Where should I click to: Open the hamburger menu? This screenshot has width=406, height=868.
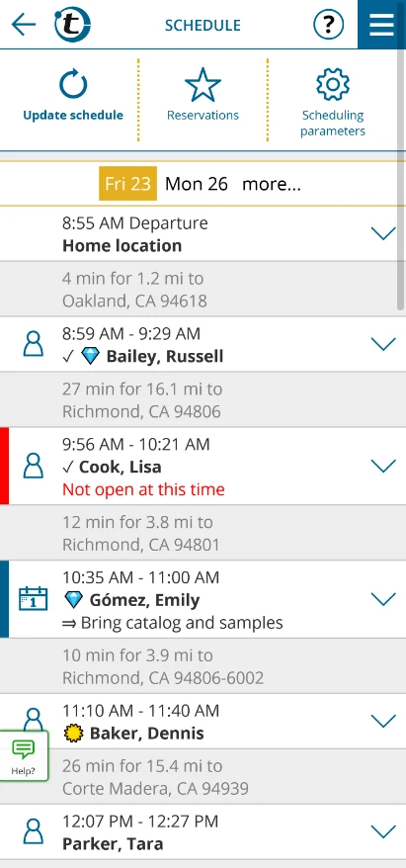click(x=381, y=25)
